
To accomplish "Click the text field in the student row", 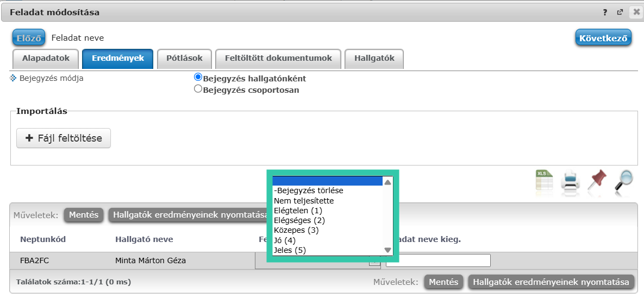I will coord(438,260).
